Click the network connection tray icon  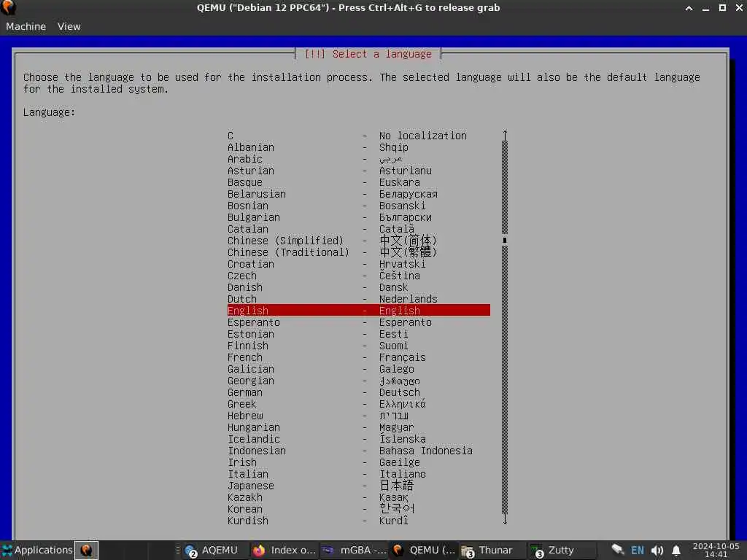(x=617, y=550)
